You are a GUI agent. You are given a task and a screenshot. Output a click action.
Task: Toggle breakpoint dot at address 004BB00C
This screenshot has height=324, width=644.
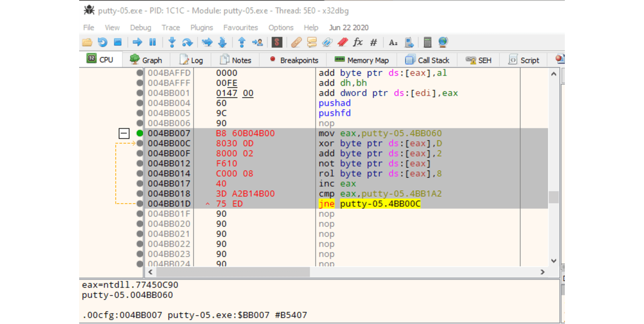(140, 143)
